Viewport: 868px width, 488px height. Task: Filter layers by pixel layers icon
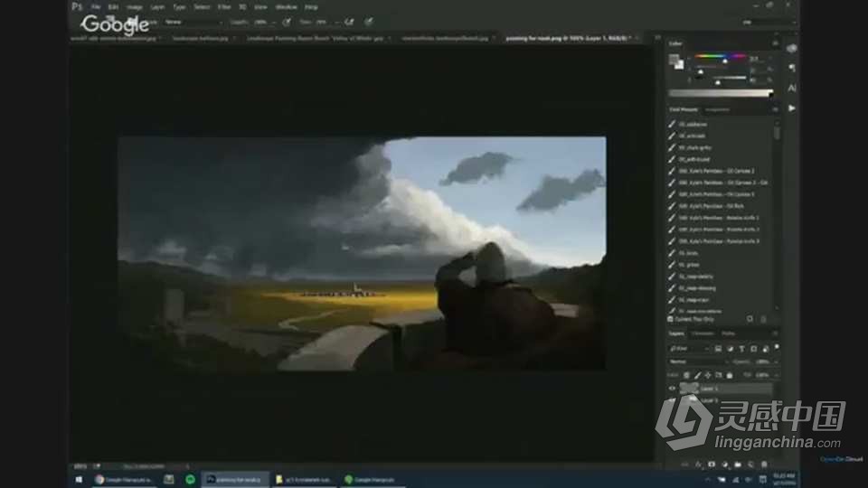pos(718,349)
